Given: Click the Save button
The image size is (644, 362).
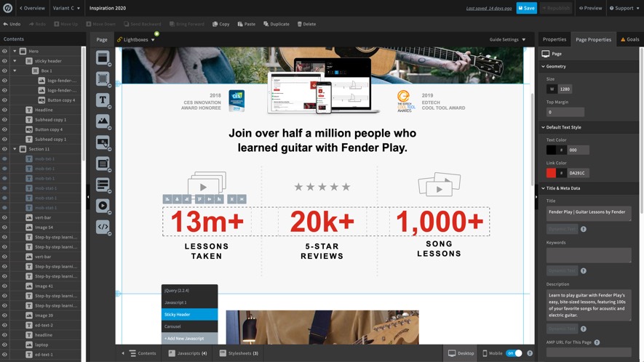Looking at the screenshot, I should click(x=526, y=8).
